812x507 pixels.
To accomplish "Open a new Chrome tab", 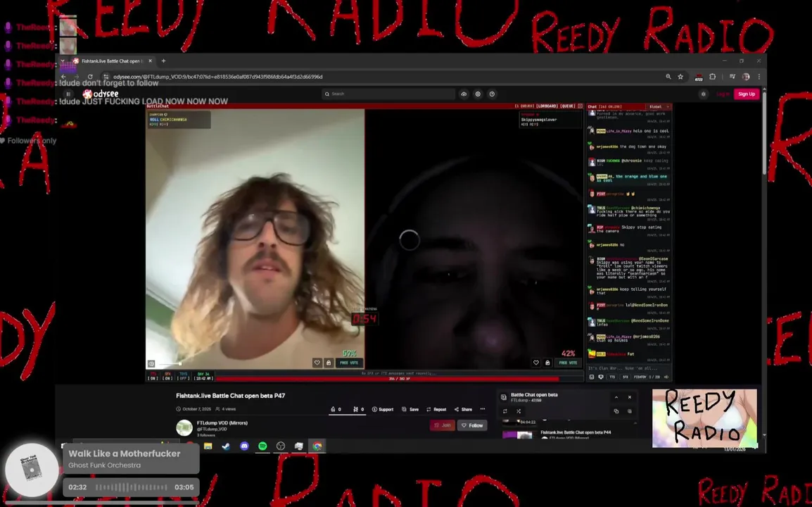I will [163, 61].
